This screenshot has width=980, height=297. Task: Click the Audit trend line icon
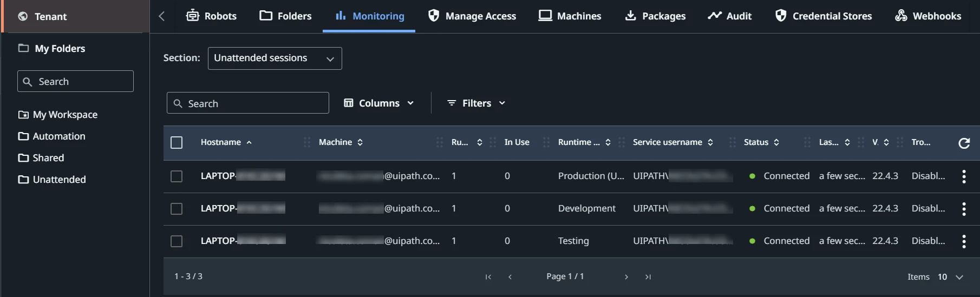[x=715, y=15]
